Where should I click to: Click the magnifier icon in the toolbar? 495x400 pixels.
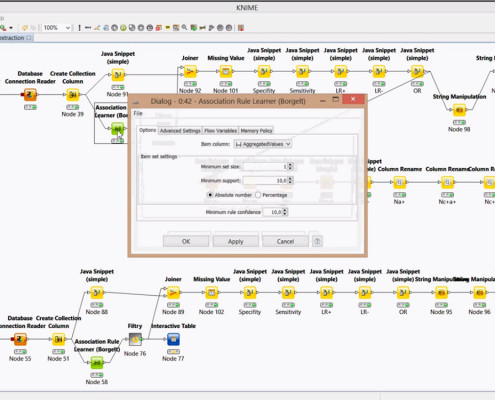coord(184,27)
